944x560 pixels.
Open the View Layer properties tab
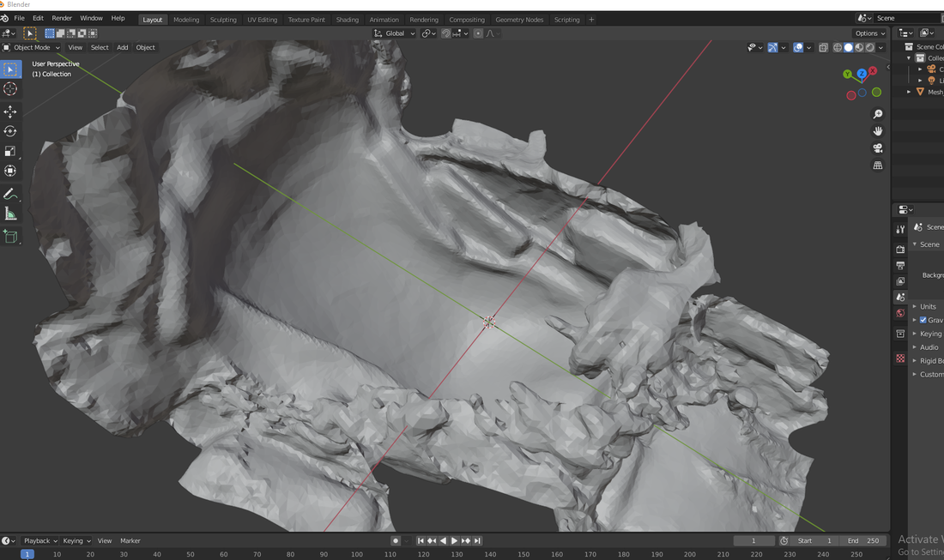[x=900, y=281]
